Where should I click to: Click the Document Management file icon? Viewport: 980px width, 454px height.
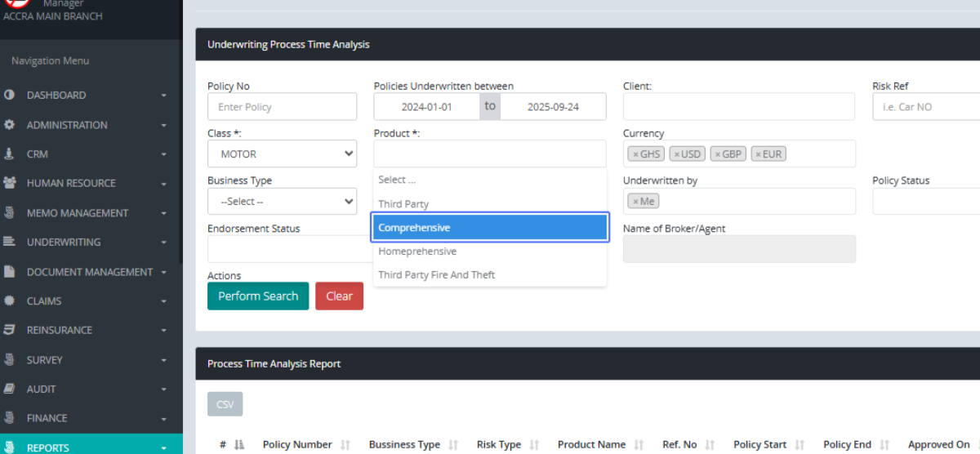pyautogui.click(x=10, y=272)
